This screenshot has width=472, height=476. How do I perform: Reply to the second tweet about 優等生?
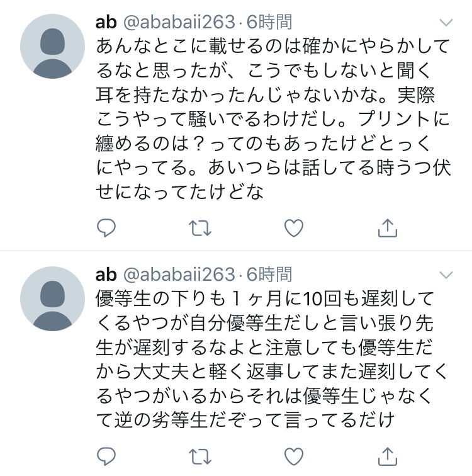(x=106, y=455)
